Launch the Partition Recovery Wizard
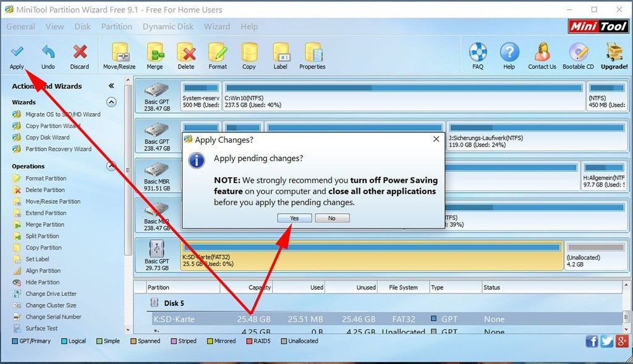 59,149
